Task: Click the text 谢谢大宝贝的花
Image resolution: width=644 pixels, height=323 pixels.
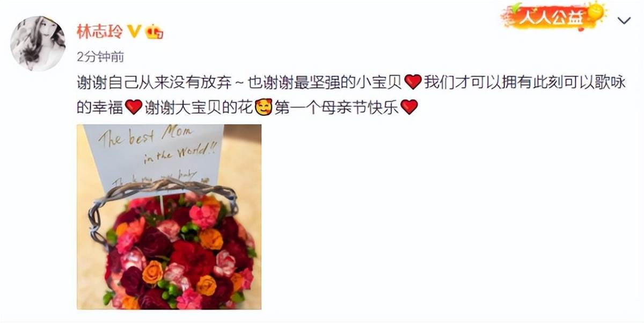Action: tap(199, 108)
